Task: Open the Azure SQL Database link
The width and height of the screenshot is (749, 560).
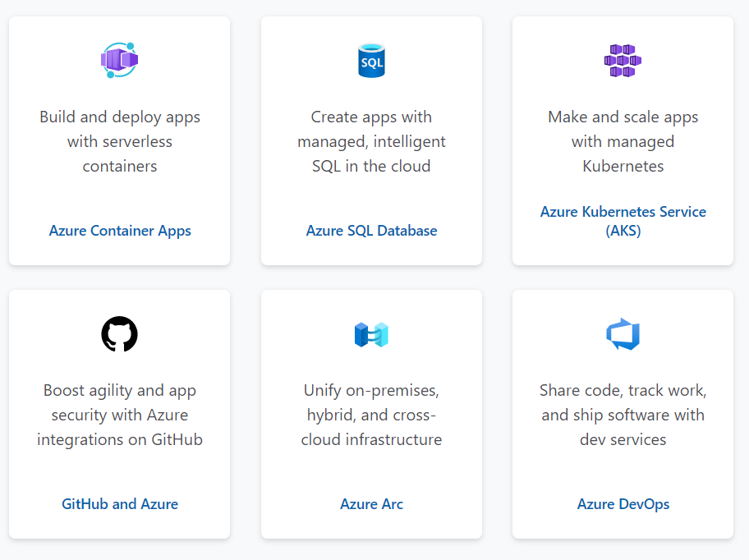Action: [372, 231]
